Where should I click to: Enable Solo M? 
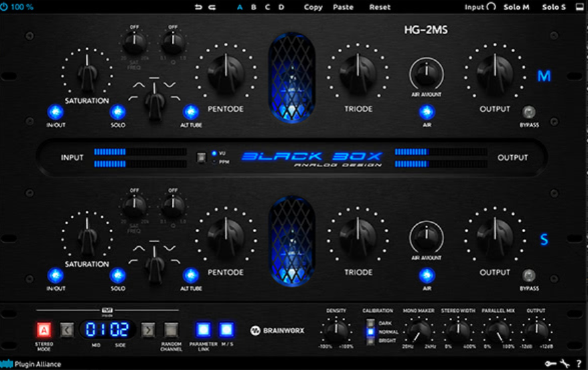tap(516, 7)
